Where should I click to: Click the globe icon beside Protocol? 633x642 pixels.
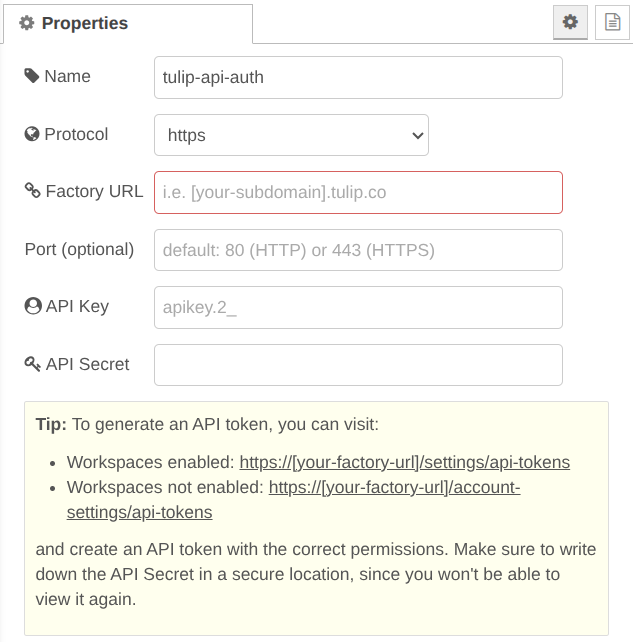coord(32,134)
